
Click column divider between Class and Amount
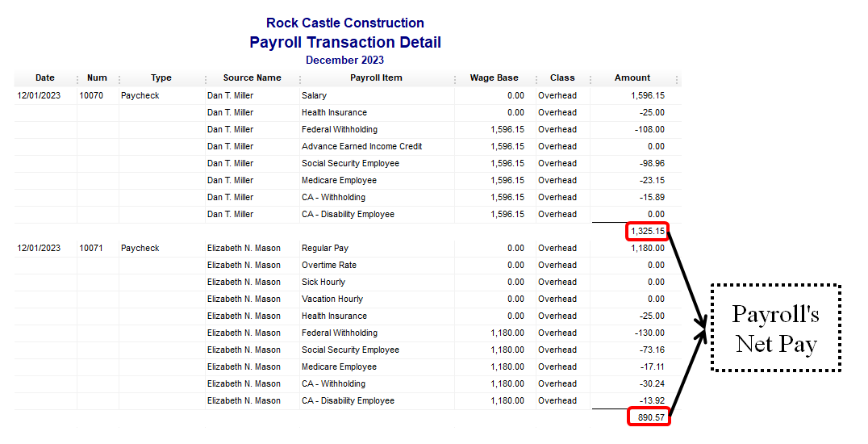point(590,79)
